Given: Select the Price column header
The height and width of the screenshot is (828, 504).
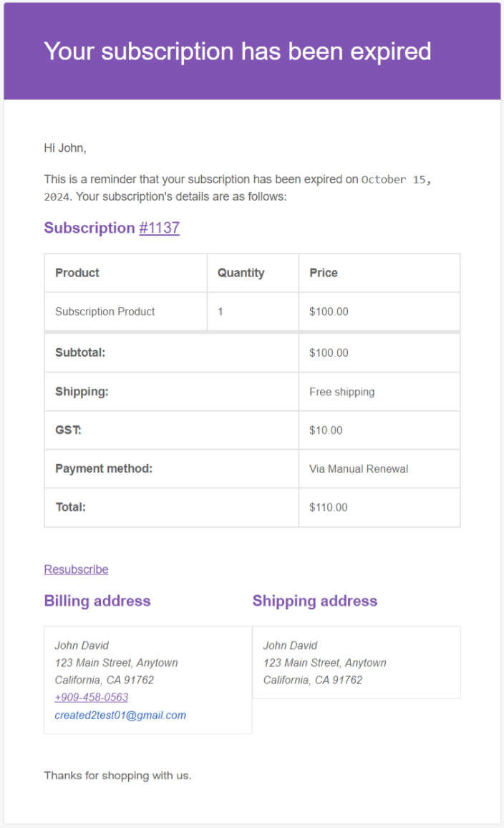Looking at the screenshot, I should point(324,273).
